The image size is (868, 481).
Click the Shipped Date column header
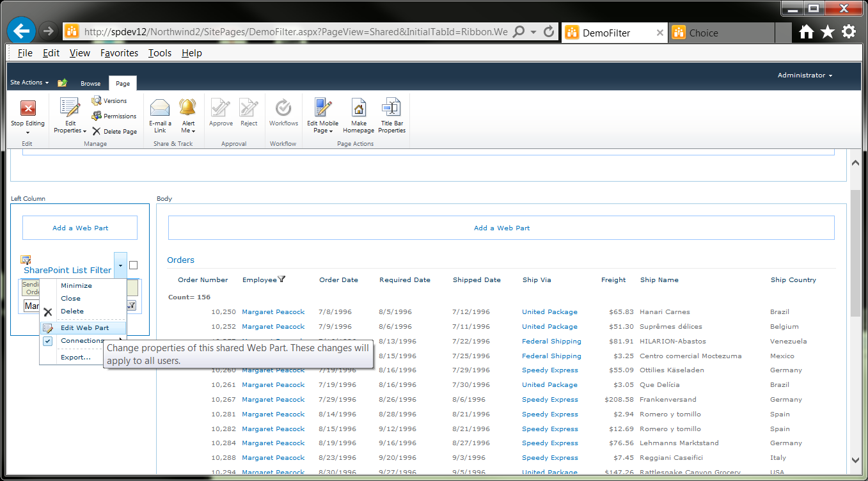pos(477,280)
